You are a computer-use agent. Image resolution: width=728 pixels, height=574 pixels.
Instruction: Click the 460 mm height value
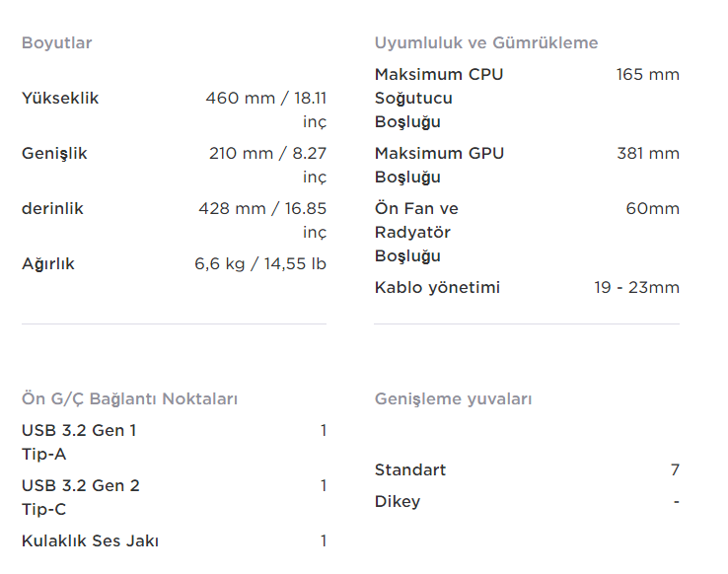coord(265,99)
